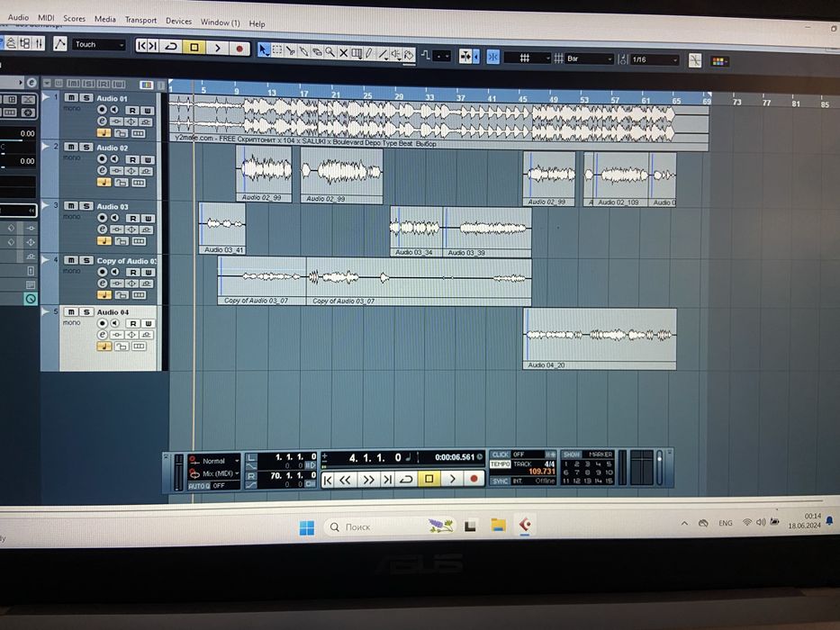Screen dimensions: 840x630
Task: Open the Transport menu
Action: pyautogui.click(x=140, y=20)
